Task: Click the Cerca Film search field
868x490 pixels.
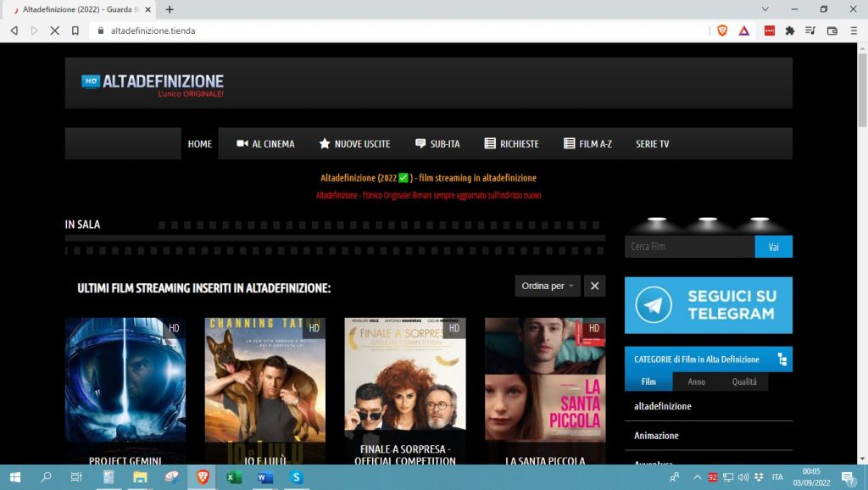Action: 689,247
